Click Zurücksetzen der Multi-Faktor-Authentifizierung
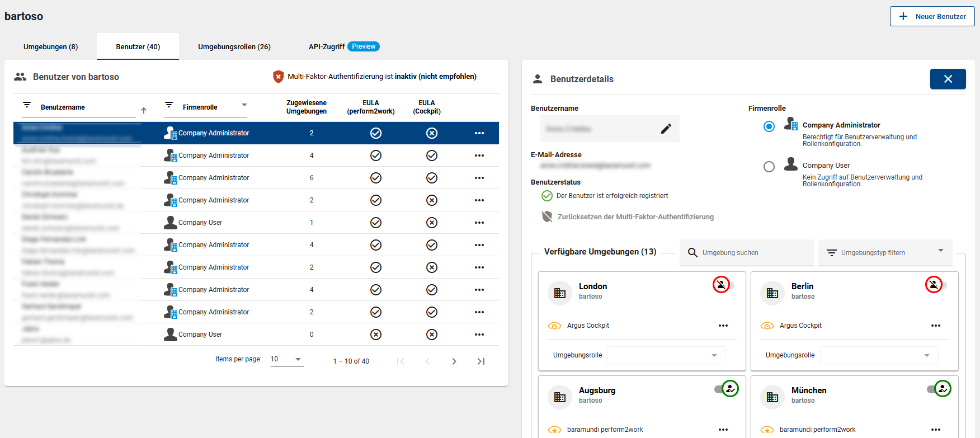Screen dimensions: 980x438 pyautogui.click(x=635, y=217)
